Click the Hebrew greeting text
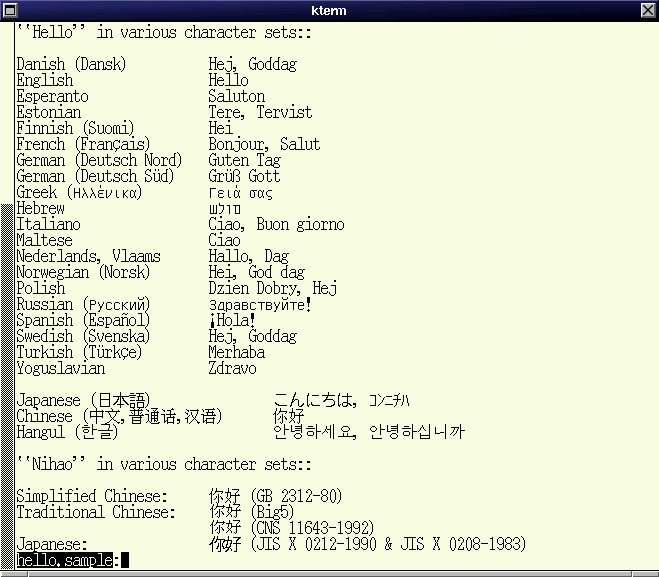 [227, 208]
